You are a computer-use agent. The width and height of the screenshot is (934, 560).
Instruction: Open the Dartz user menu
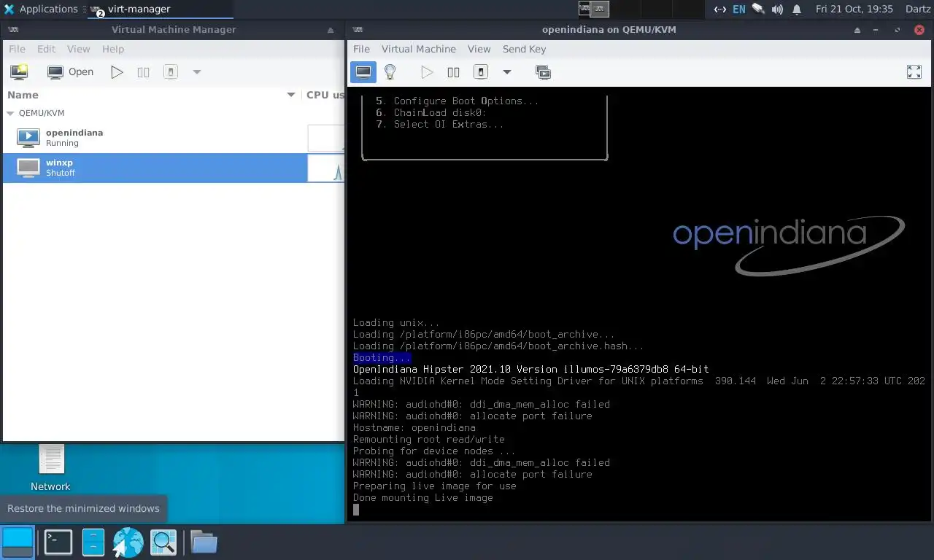918,9
